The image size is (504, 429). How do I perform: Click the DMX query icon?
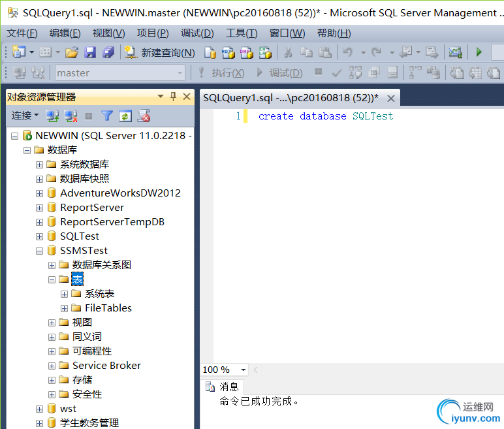(247, 52)
